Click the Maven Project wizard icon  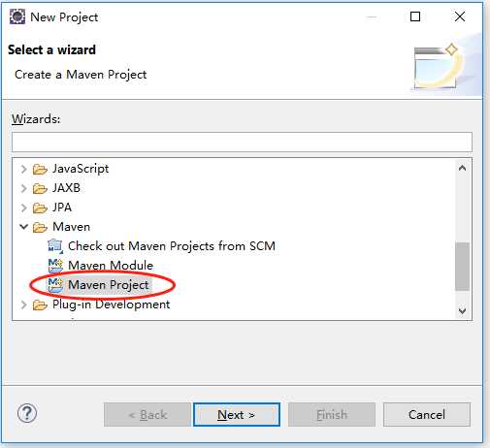click(55, 285)
